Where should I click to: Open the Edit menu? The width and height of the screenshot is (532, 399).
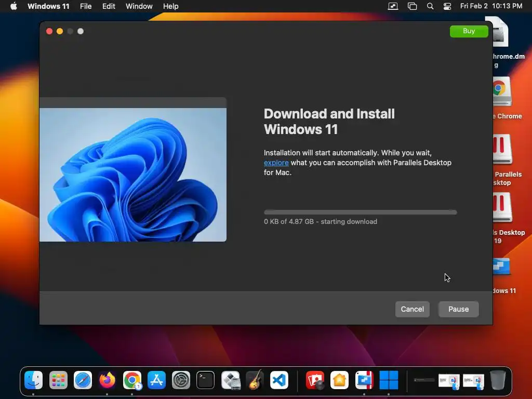point(109,6)
